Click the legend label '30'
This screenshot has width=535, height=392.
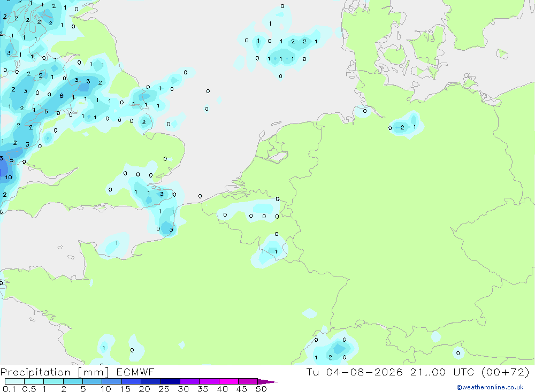[183, 389]
